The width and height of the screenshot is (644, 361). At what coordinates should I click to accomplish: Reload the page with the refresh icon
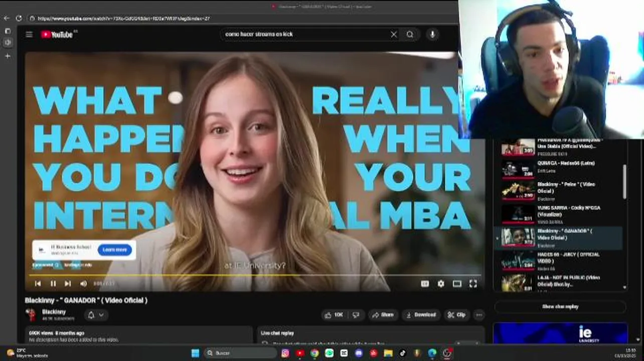pyautogui.click(x=19, y=19)
